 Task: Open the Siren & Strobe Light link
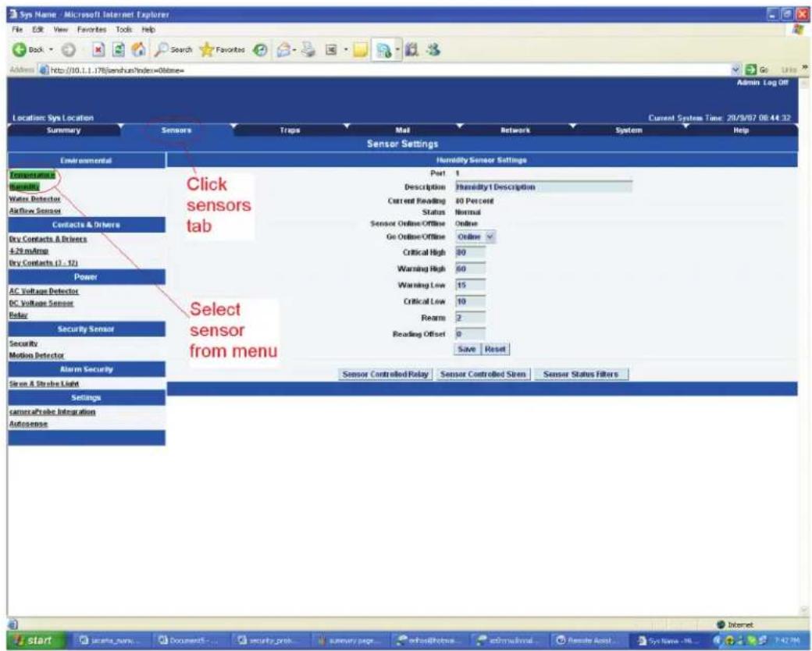44,384
